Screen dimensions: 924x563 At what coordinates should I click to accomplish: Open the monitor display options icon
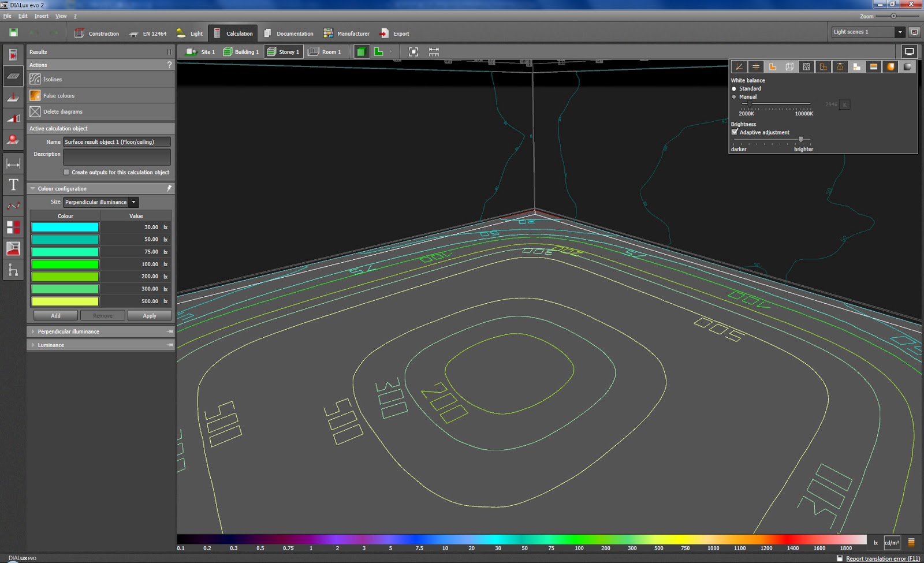(x=909, y=52)
